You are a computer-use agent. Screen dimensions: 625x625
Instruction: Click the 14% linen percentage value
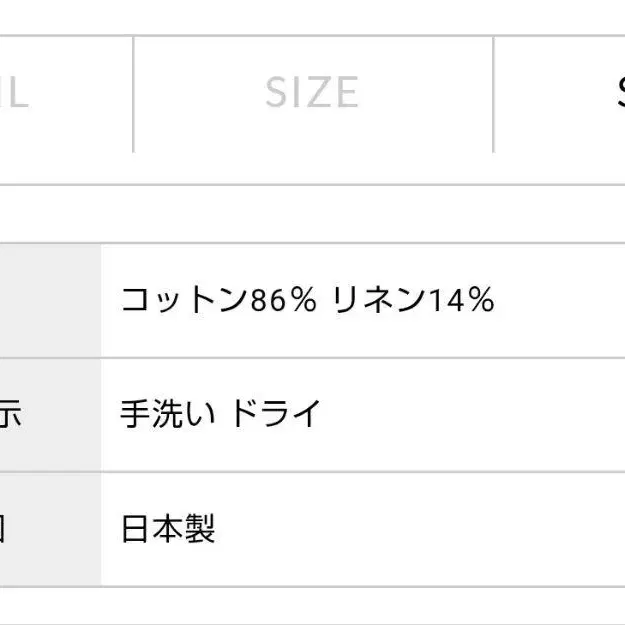(x=461, y=300)
